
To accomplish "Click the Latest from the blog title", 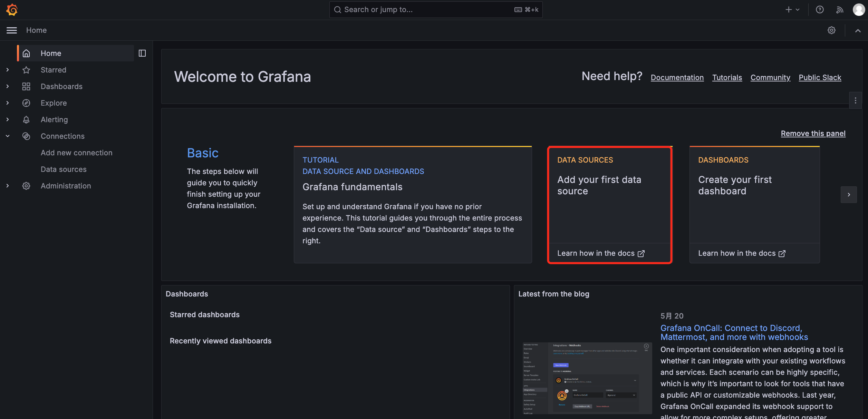I will tap(553, 294).
